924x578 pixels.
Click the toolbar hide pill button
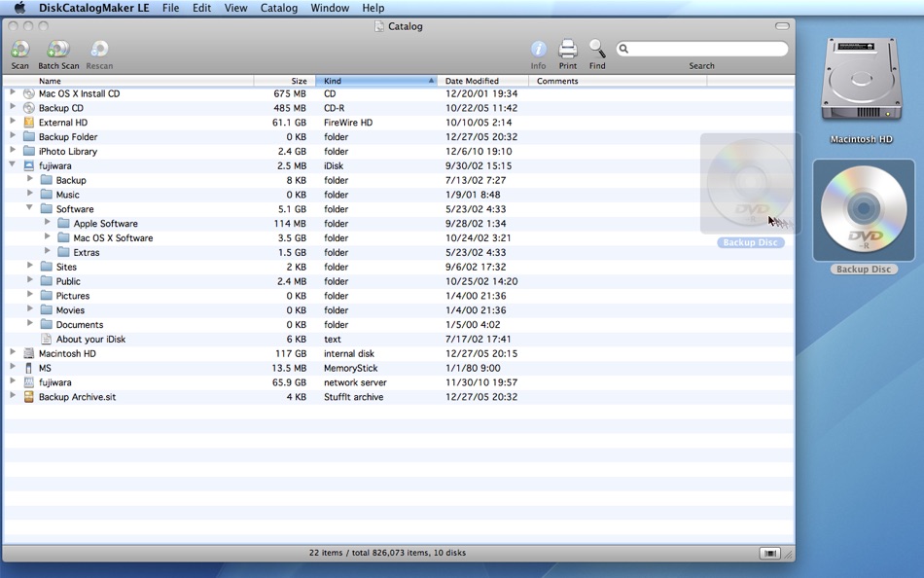tap(782, 26)
